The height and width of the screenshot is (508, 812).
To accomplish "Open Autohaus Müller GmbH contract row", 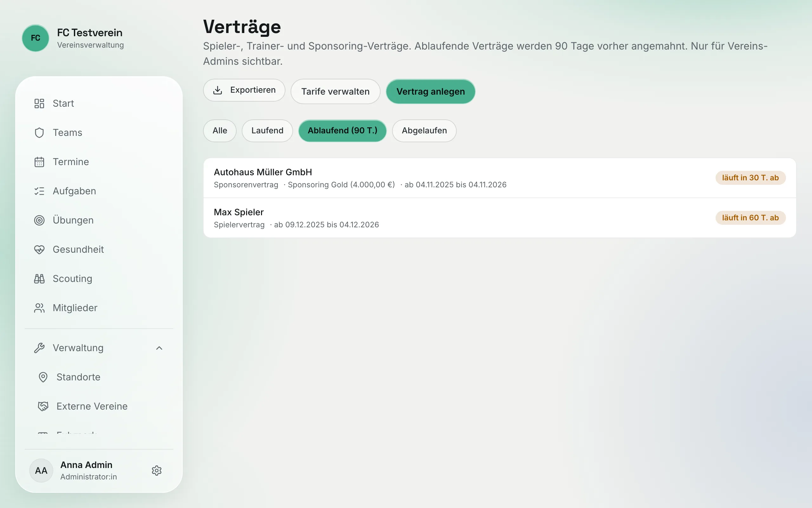I will 500,178.
